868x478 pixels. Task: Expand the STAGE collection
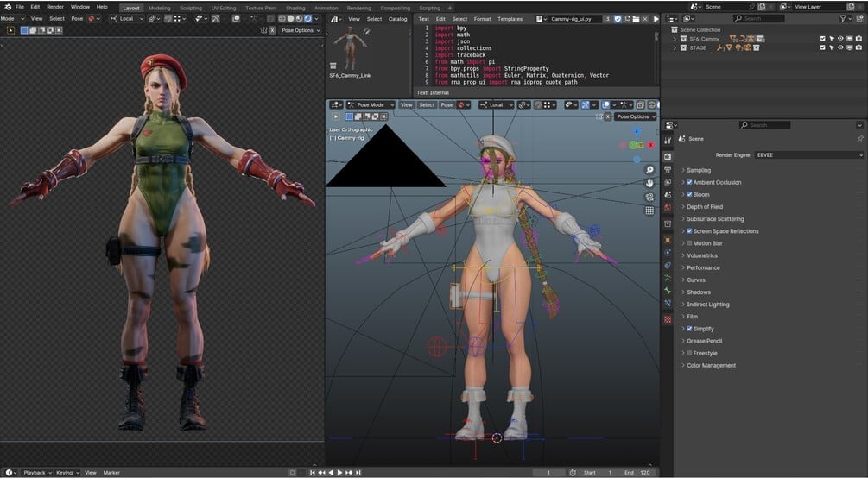pos(675,47)
